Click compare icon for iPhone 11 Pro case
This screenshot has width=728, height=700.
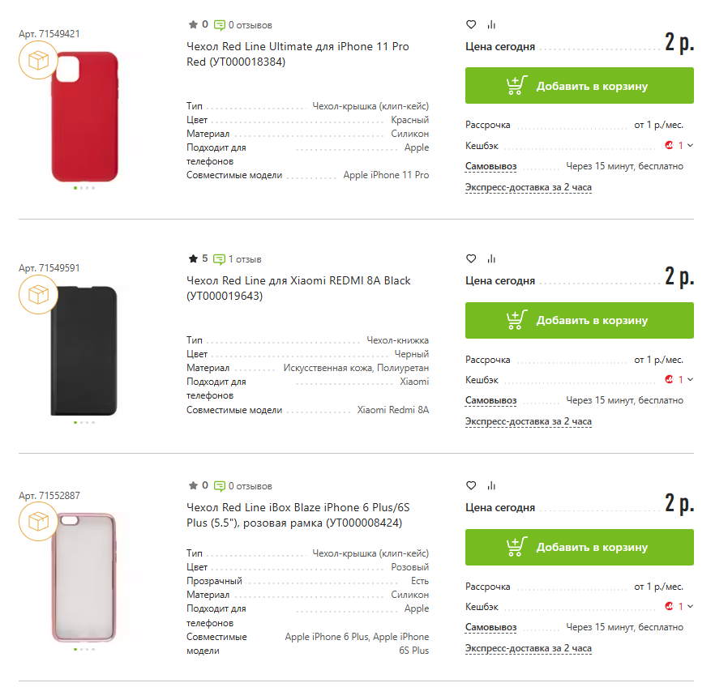click(x=491, y=24)
